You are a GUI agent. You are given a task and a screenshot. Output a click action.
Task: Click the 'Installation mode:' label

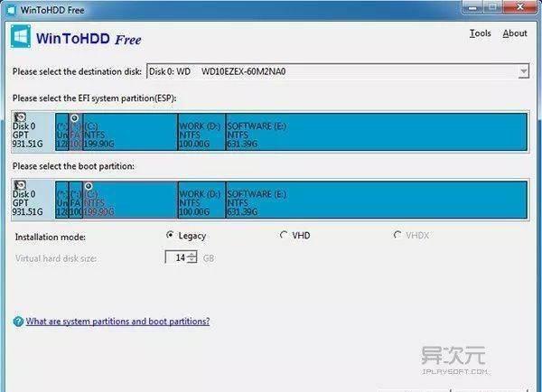[x=50, y=238]
